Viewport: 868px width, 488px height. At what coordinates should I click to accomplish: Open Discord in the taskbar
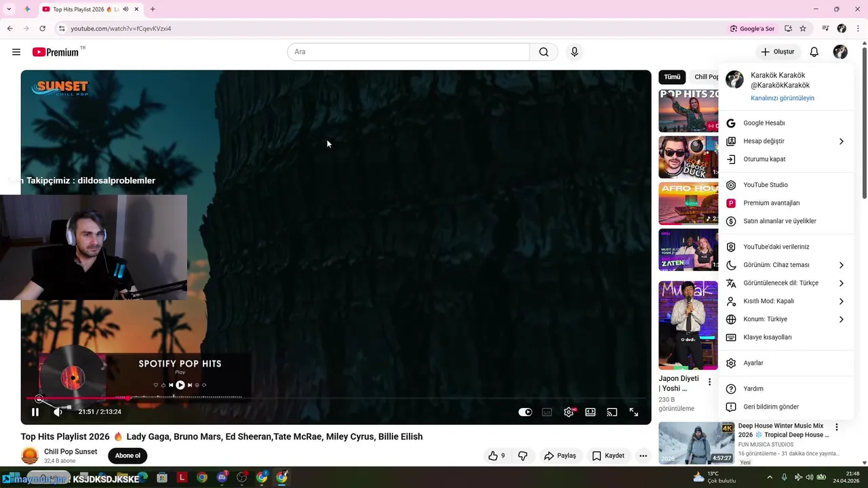[222, 478]
